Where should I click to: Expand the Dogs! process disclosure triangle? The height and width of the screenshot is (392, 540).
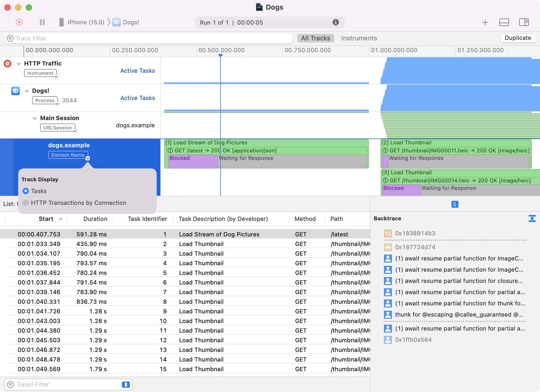[26, 91]
